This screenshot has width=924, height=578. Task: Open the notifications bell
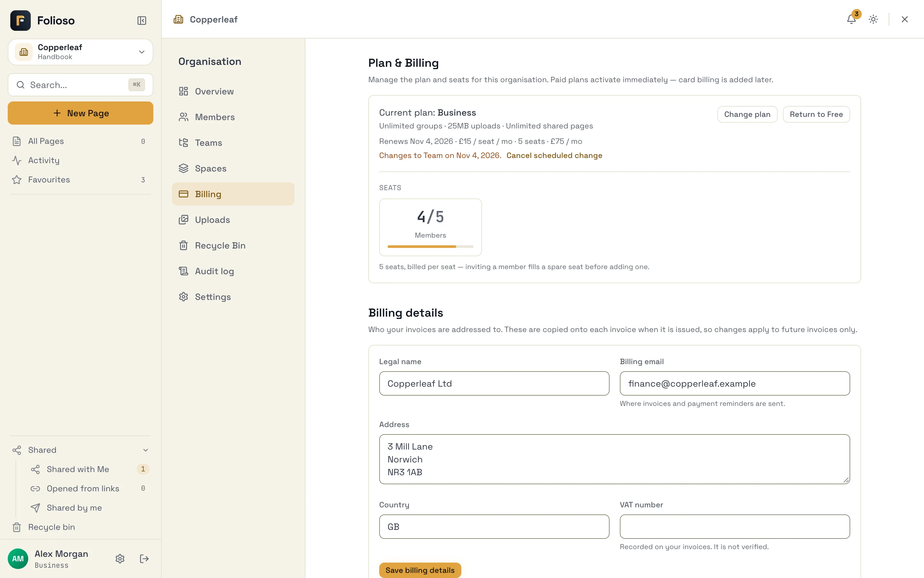pos(851,19)
